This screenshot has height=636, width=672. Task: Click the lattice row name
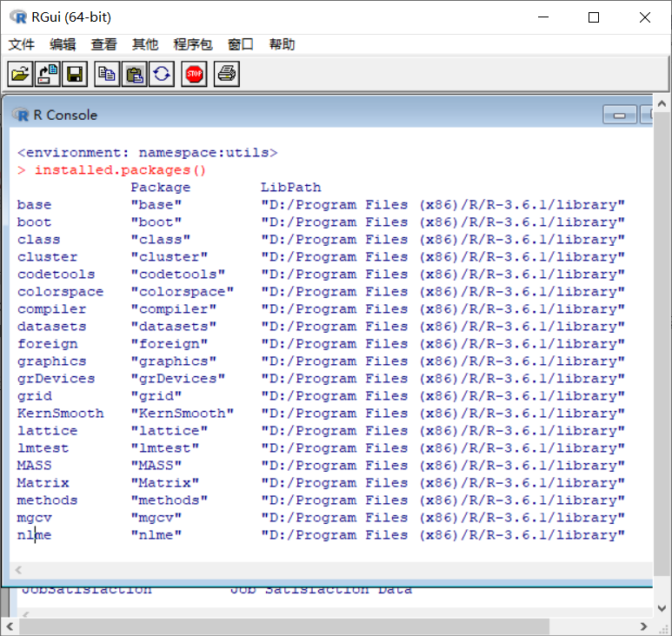[x=48, y=431]
